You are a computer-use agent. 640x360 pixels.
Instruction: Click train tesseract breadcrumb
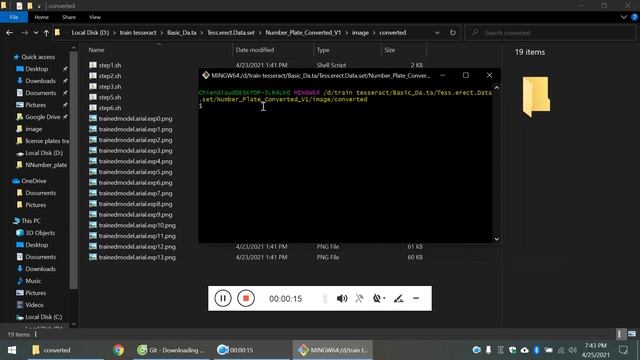click(138, 33)
